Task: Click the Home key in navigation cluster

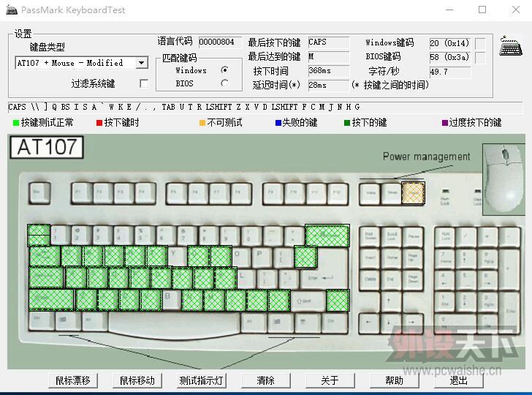Action: pos(392,258)
